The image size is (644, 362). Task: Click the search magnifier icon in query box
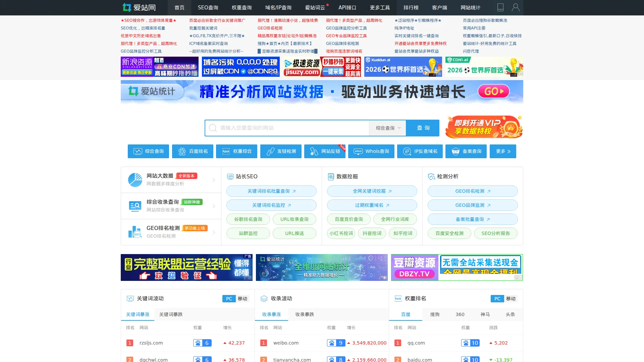pyautogui.click(x=213, y=128)
